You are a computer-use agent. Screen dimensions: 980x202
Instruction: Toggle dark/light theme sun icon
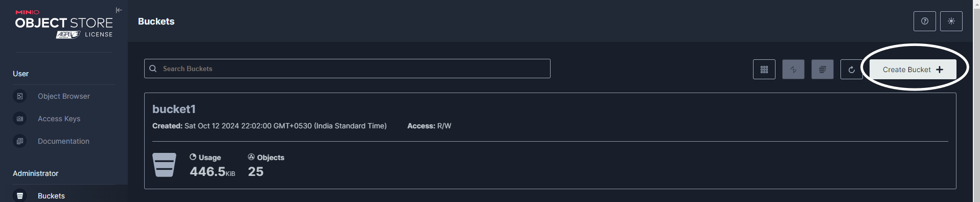[x=951, y=21]
